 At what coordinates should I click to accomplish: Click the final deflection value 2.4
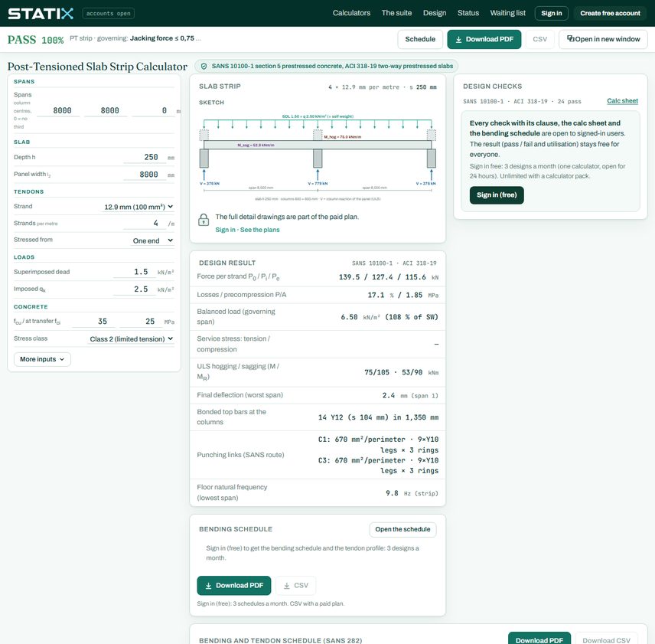click(389, 395)
